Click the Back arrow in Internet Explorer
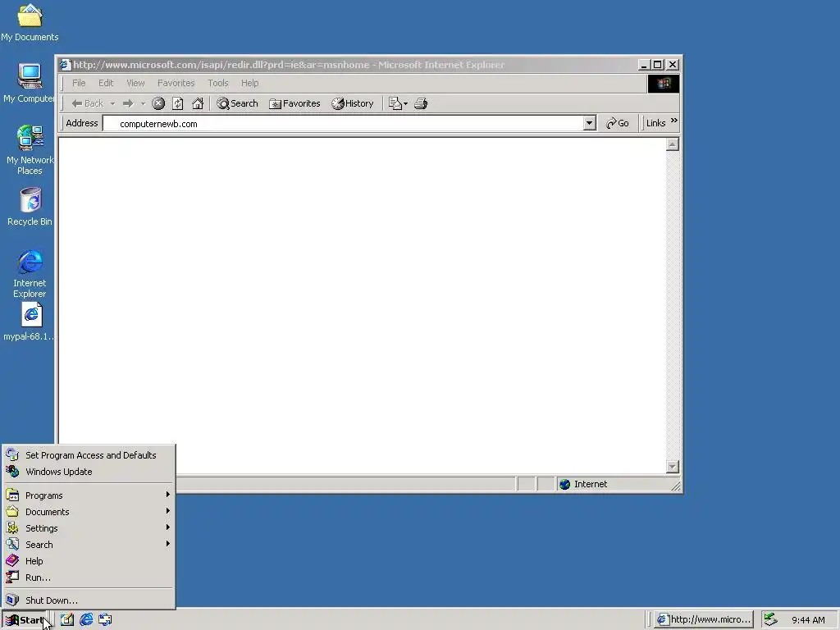Screen dimensions: 840x630 coord(87,103)
